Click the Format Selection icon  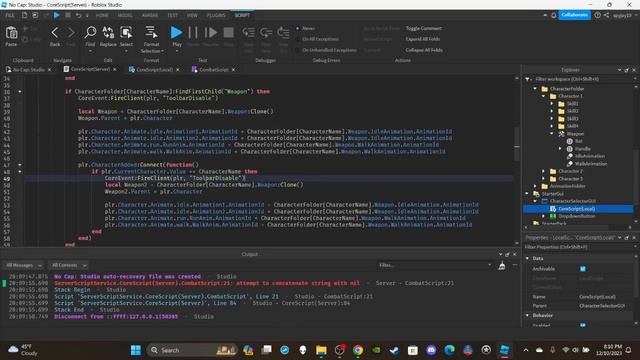coord(151,33)
